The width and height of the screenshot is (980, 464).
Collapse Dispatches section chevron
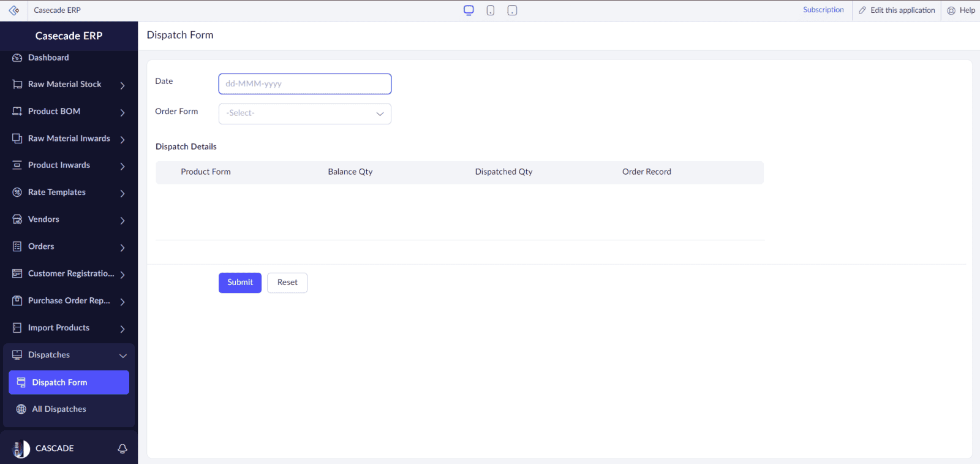[123, 356]
